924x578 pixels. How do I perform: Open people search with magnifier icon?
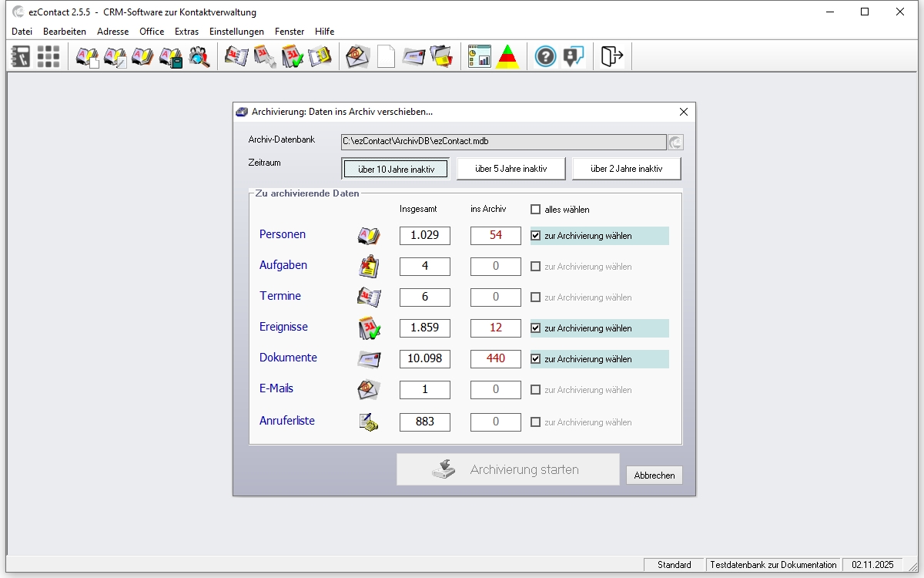pyautogui.click(x=199, y=57)
